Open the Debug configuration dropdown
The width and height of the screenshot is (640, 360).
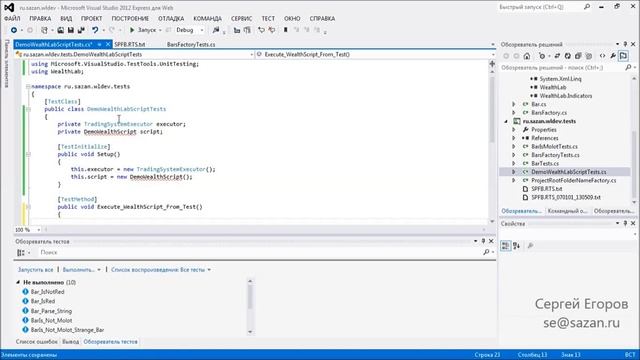pos(202,30)
